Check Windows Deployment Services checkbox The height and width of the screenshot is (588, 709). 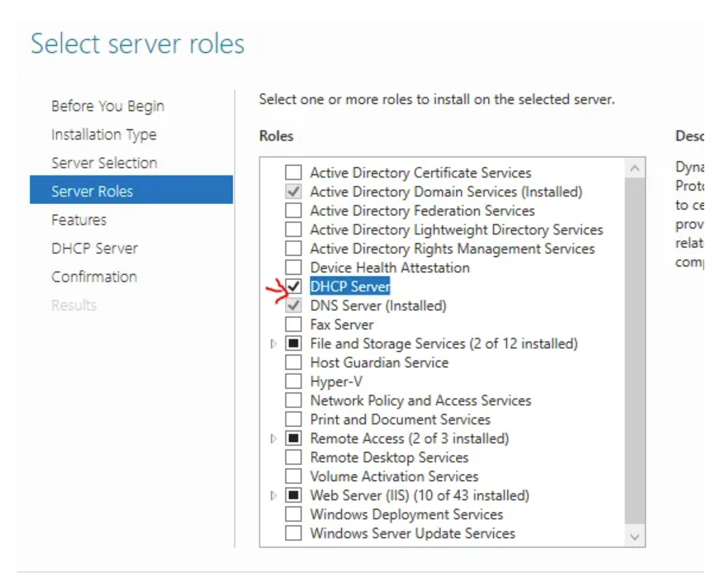click(x=293, y=514)
